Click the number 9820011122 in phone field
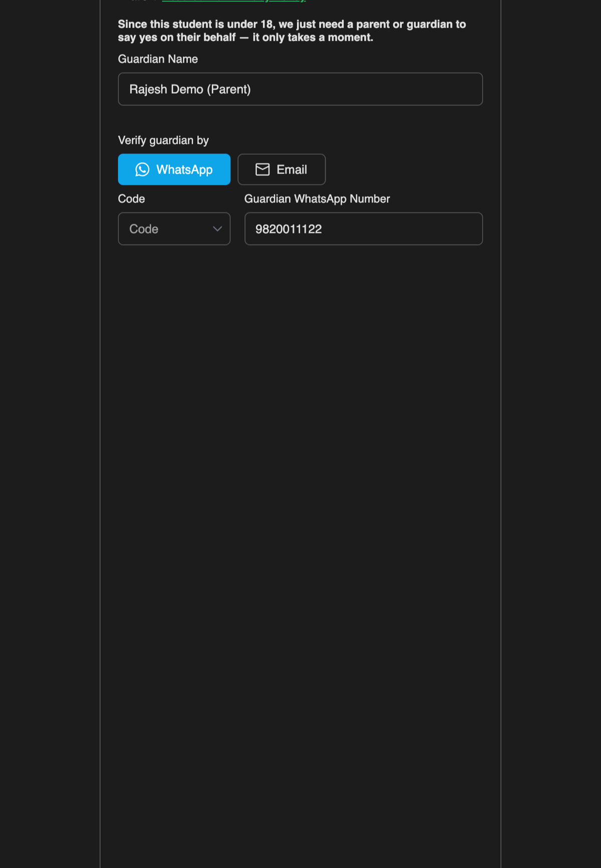Screen dimensions: 601x868 [288, 229]
